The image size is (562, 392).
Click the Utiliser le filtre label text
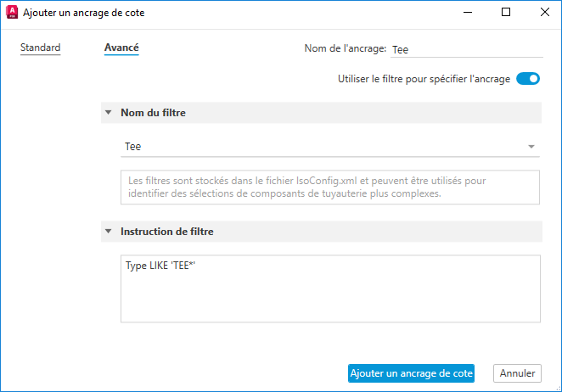tap(424, 79)
